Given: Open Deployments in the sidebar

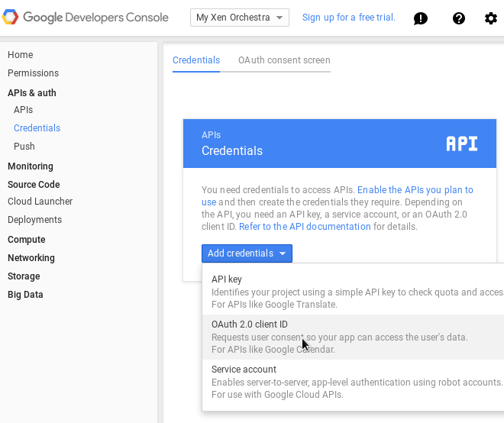Looking at the screenshot, I should [x=34, y=220].
